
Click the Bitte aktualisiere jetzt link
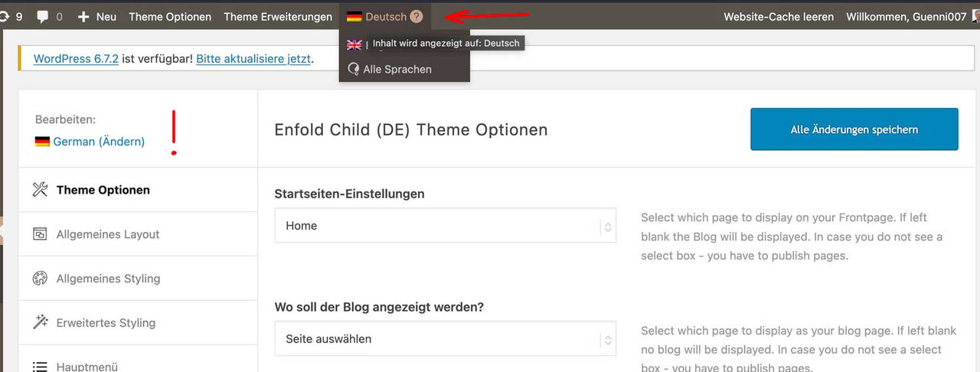[x=253, y=58]
